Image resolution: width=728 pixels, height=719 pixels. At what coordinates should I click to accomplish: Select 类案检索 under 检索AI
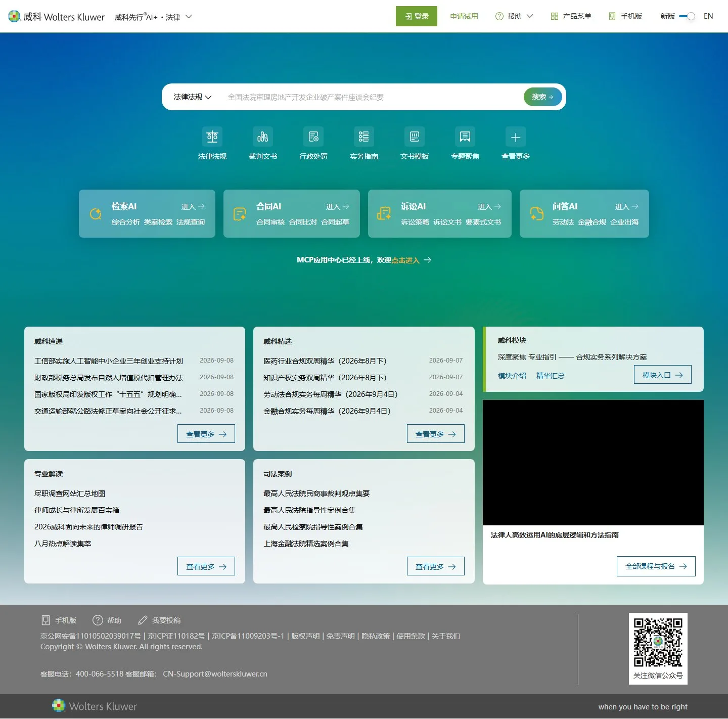[x=158, y=222]
